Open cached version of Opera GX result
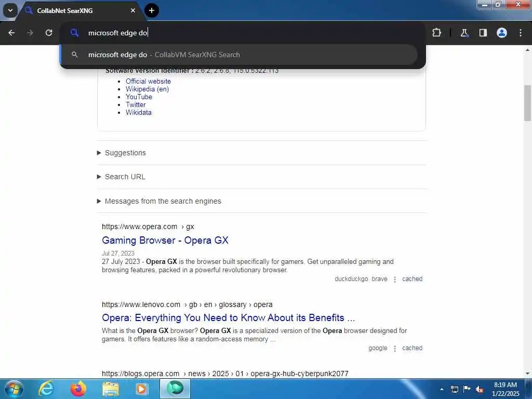The image size is (532, 399). tap(412, 279)
